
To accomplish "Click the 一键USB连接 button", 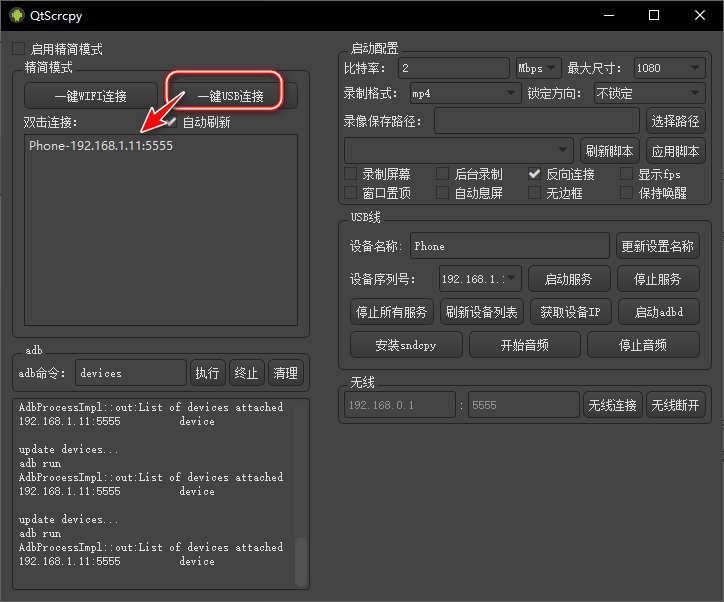I will pos(231,96).
